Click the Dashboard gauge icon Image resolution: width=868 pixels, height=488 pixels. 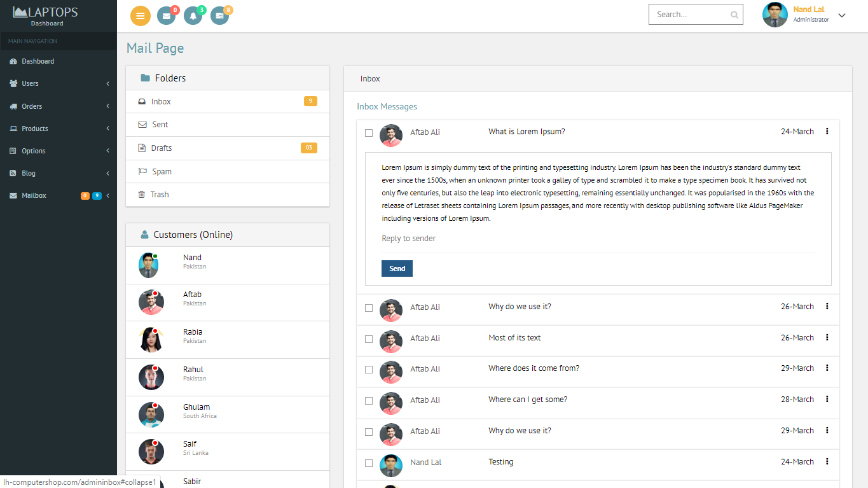coord(13,61)
